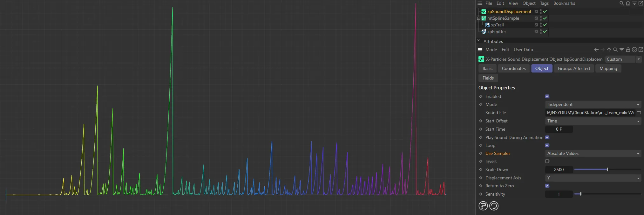644x215 pixels.
Task: Click the xpEmitter object icon
Action: pyautogui.click(x=484, y=31)
